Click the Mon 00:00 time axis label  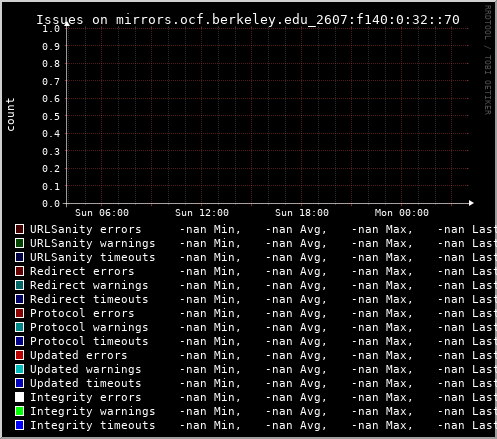[x=402, y=213]
